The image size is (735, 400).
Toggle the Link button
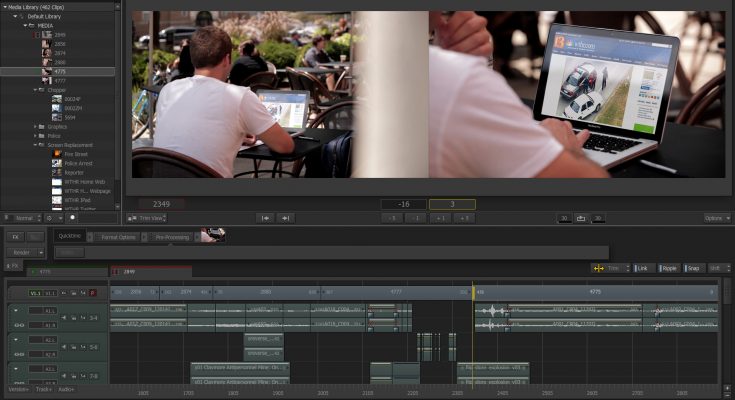(x=642, y=268)
